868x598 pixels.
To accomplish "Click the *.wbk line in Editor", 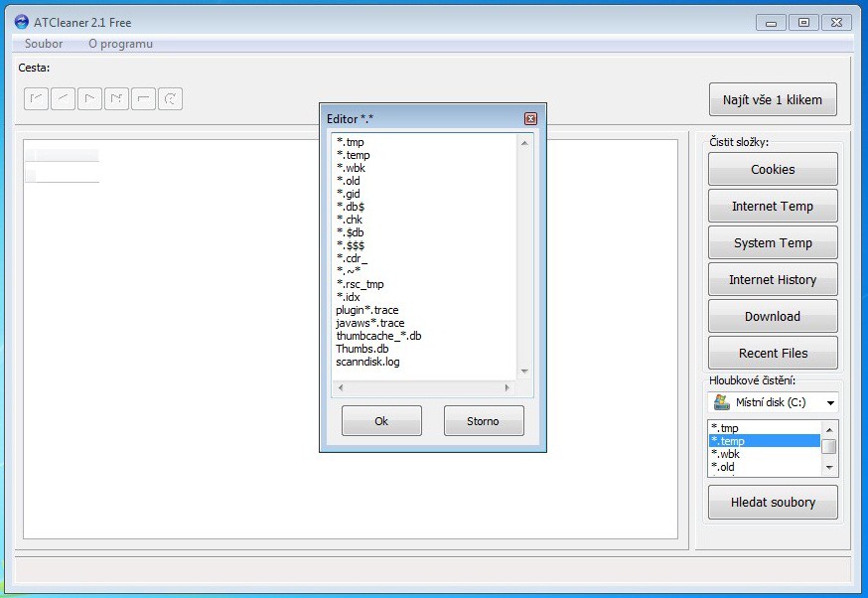I will (351, 168).
